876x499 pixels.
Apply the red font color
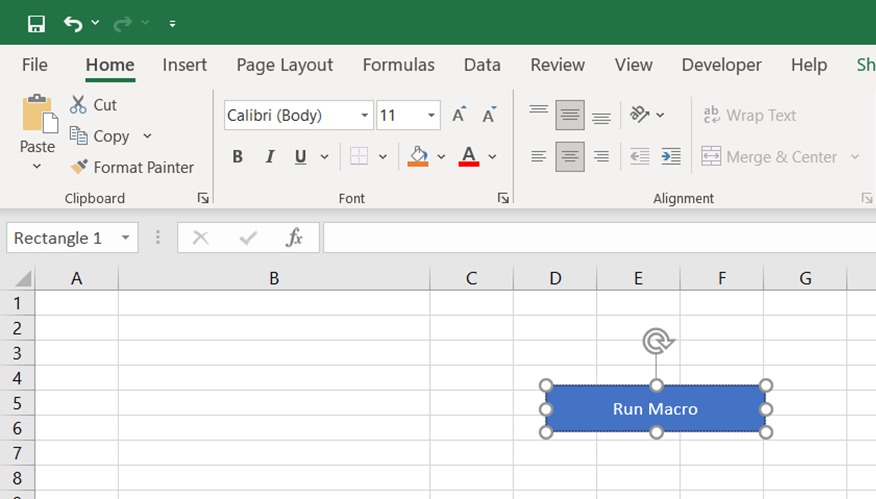coord(469,156)
